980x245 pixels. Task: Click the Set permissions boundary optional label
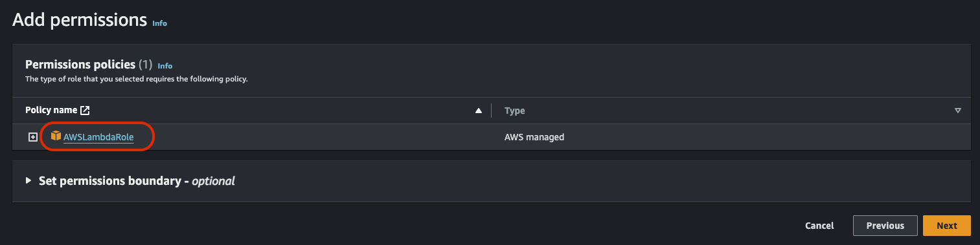coord(137,181)
